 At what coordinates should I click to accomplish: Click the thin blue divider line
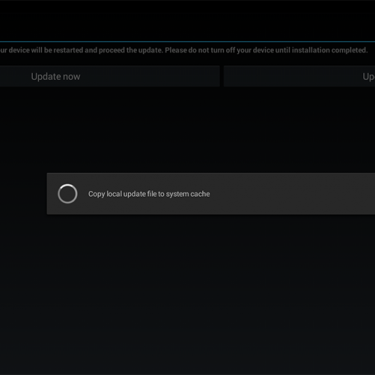coord(187,42)
